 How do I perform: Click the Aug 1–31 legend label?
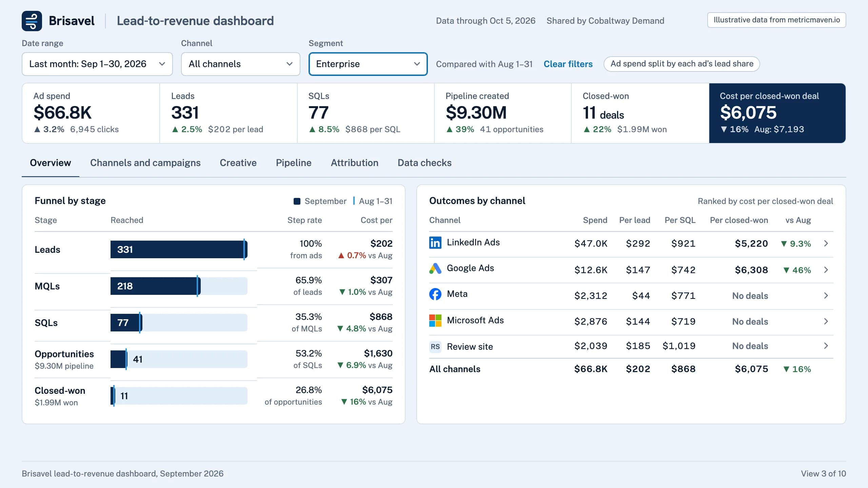376,201
